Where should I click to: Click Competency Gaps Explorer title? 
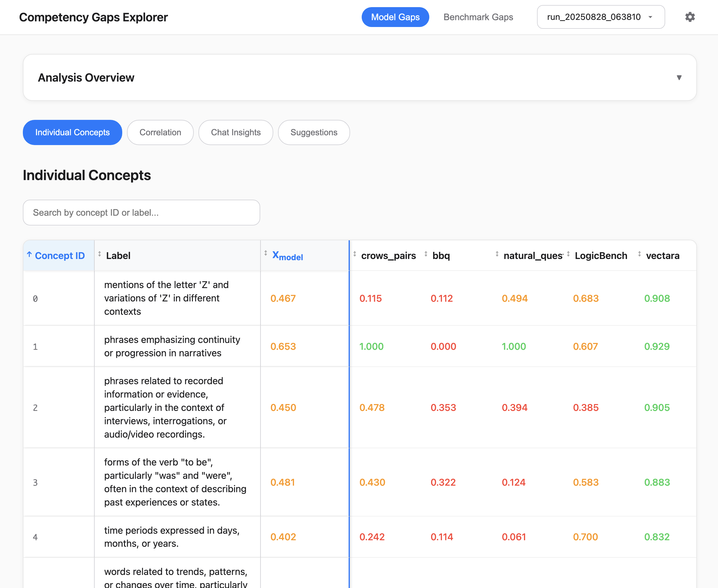pos(93,17)
